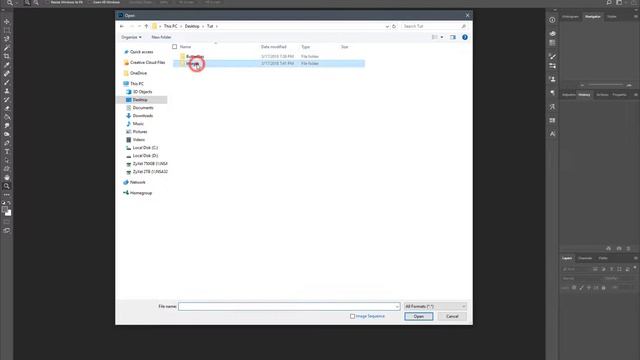The image size is (640, 360).
Task: Select the Lasso tool
Action: click(7, 39)
